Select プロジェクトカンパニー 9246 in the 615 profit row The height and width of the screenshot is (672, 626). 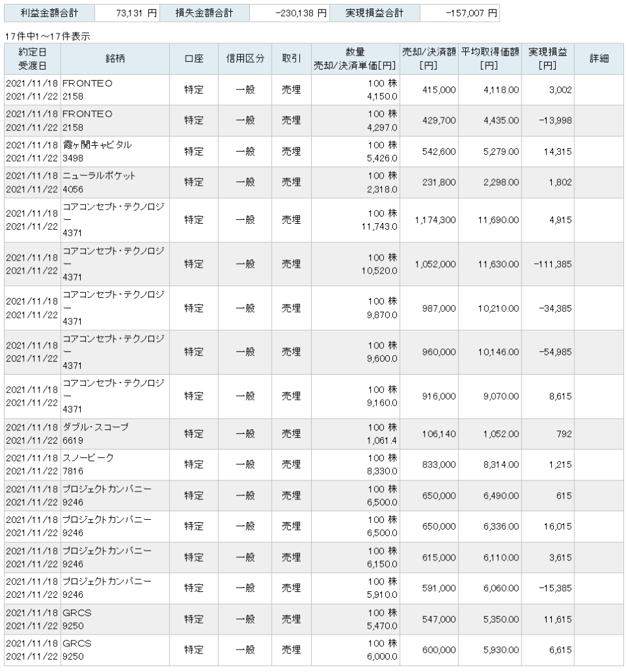point(107,496)
